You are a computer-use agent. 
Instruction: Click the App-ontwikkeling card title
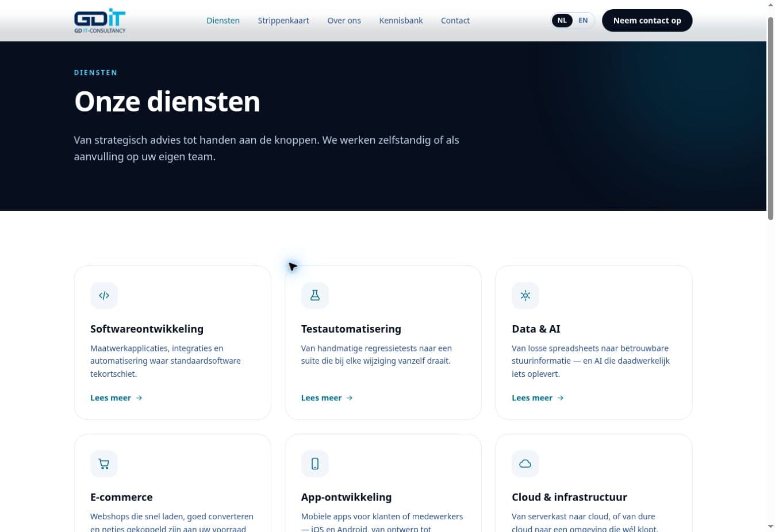[346, 498]
